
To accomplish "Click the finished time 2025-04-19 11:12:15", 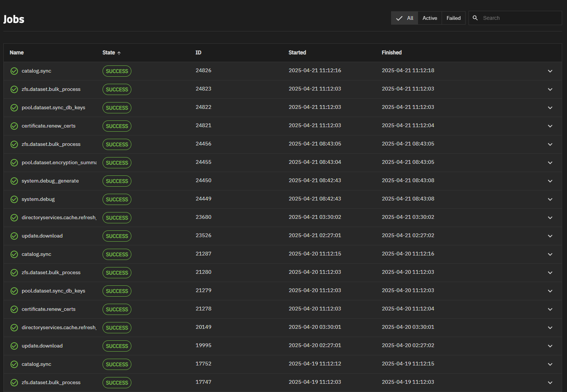I will click(408, 364).
